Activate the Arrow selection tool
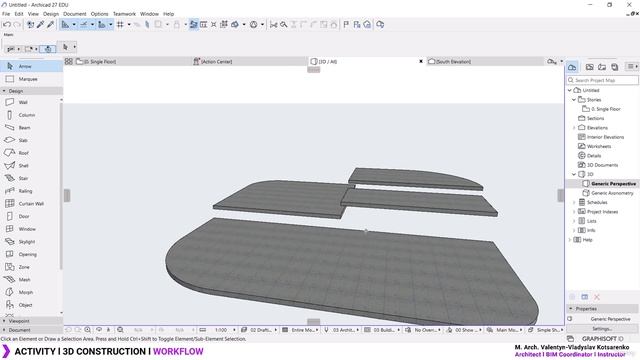The height and width of the screenshot is (360, 640). coord(31,66)
